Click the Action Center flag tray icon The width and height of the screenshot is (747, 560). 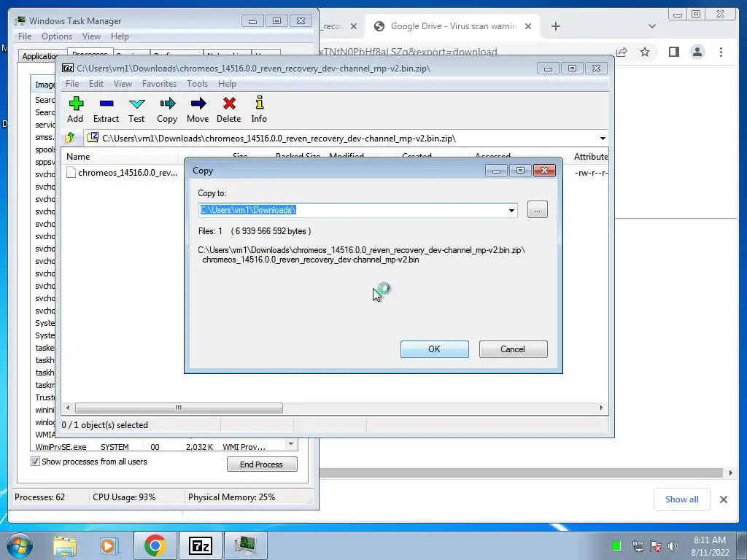656,545
